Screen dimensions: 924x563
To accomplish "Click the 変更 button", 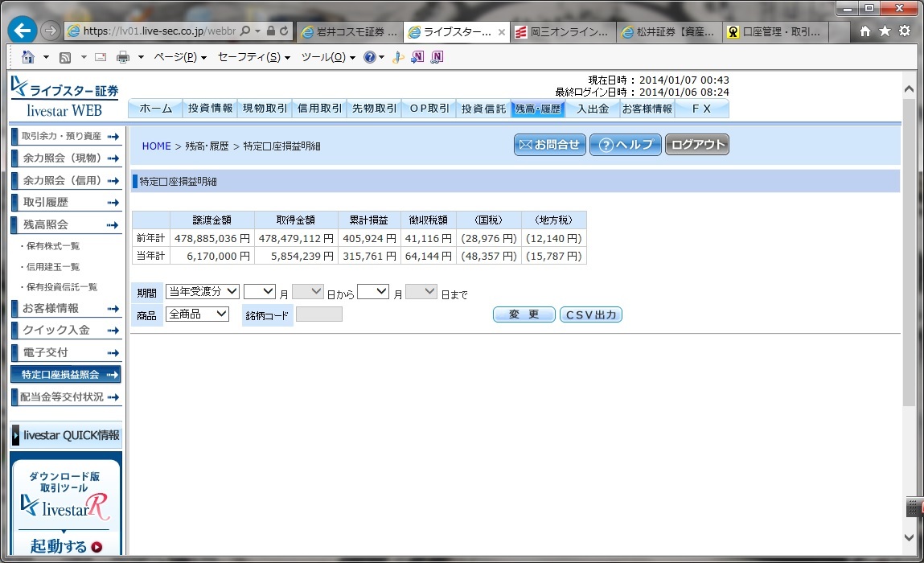I will point(524,314).
